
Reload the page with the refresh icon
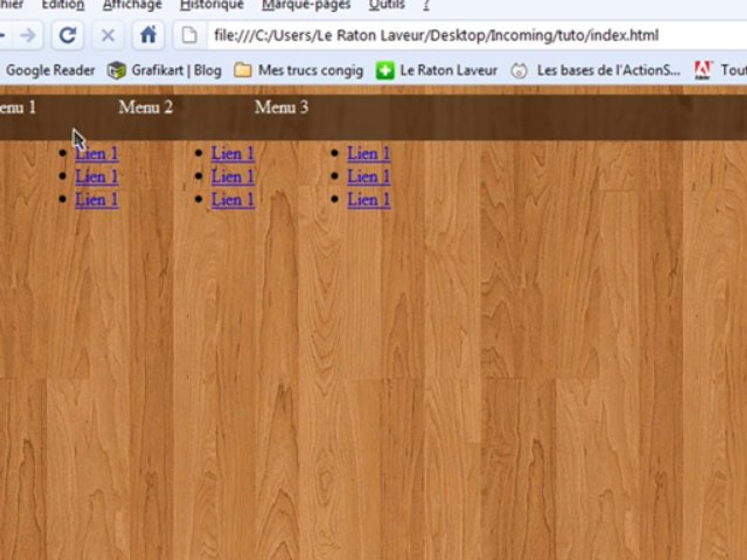coord(67,35)
